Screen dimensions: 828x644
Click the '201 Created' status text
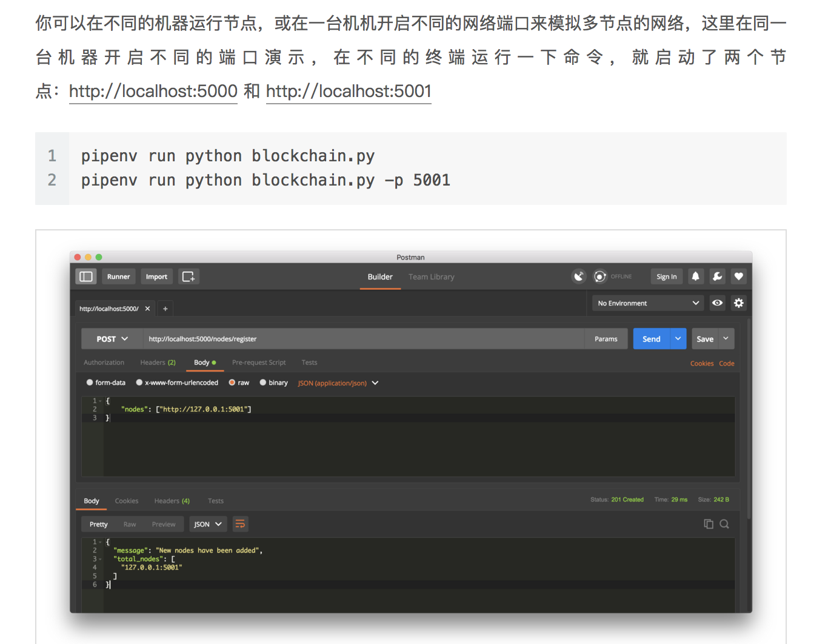pyautogui.click(x=627, y=500)
